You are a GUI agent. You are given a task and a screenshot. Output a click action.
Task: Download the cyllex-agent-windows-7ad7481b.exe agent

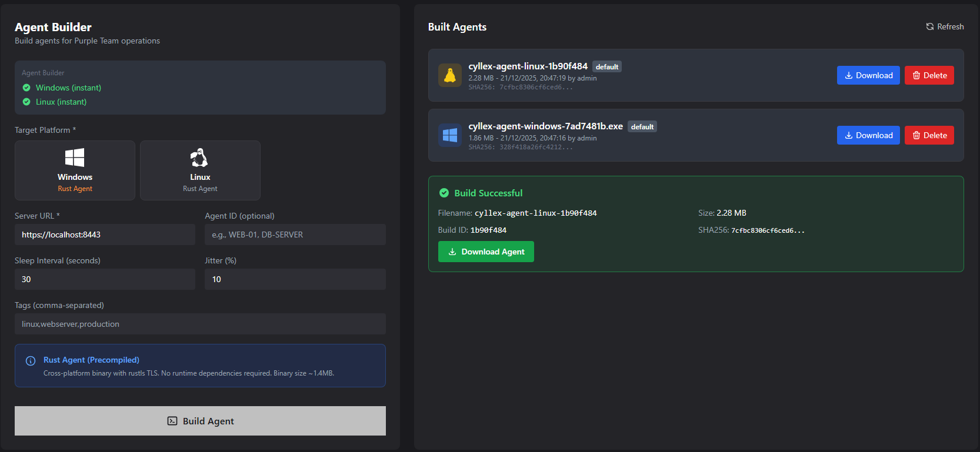(868, 135)
